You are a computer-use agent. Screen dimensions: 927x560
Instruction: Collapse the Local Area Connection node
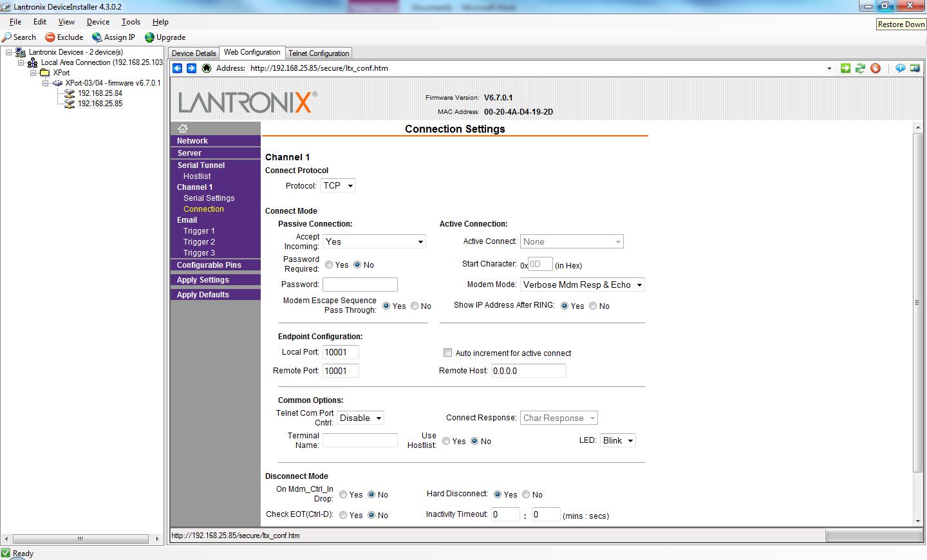pos(21,62)
